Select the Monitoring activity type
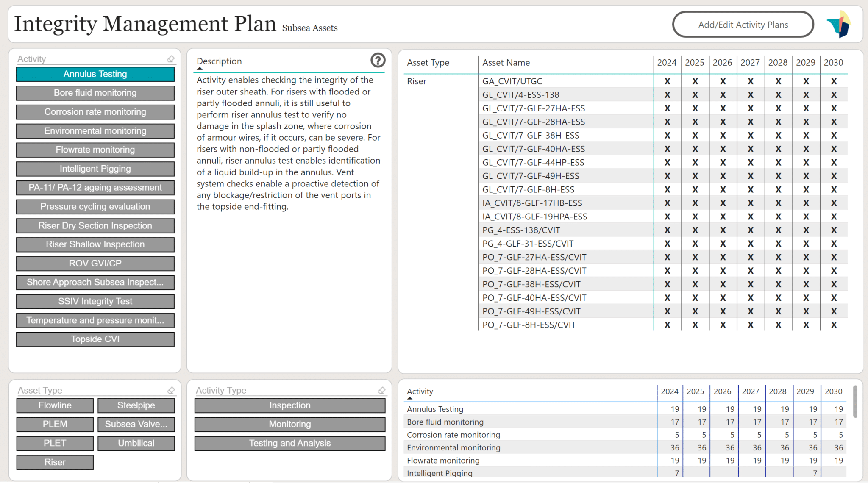The image size is (868, 483). point(289,424)
